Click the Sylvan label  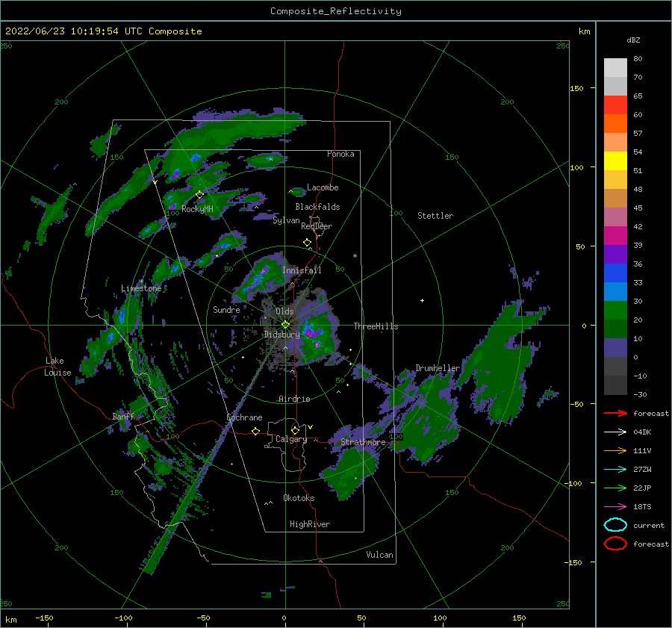click(286, 220)
